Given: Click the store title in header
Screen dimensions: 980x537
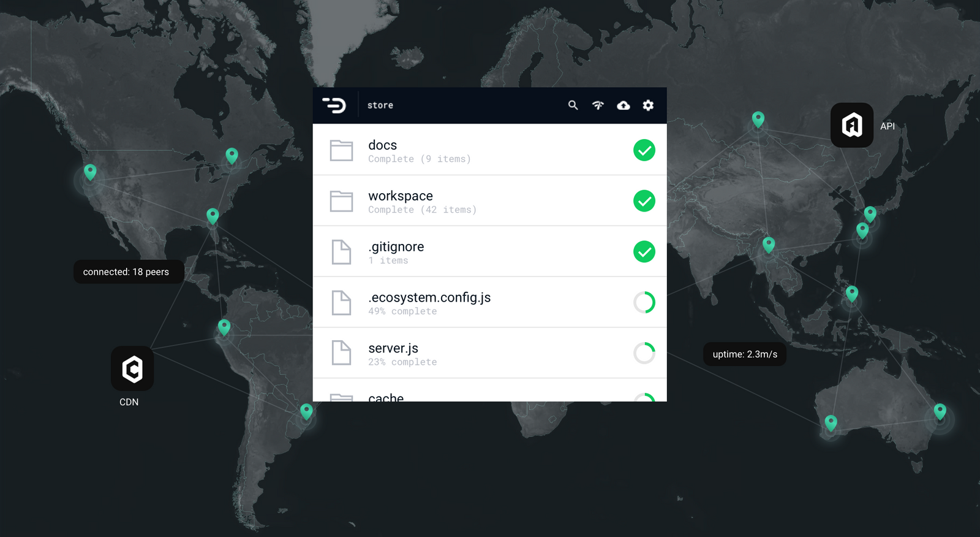Looking at the screenshot, I should point(380,105).
